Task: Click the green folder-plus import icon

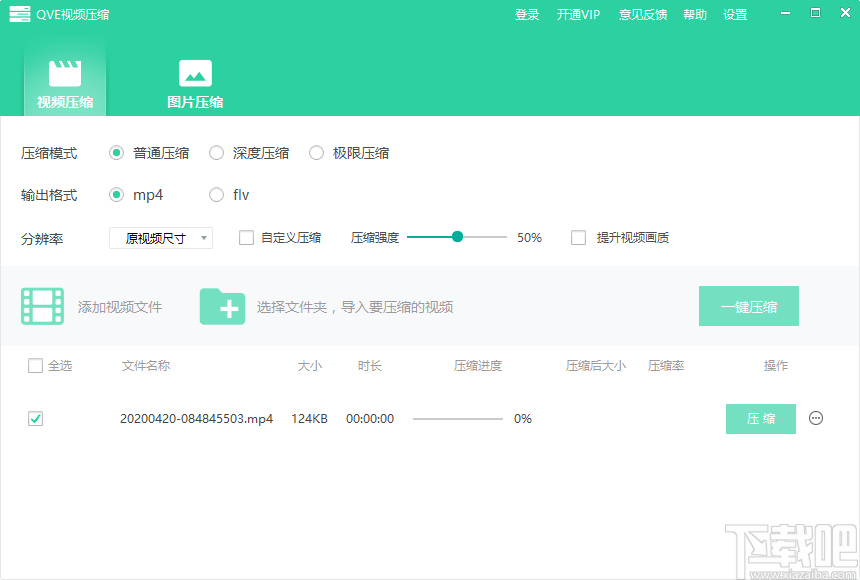Action: click(222, 306)
